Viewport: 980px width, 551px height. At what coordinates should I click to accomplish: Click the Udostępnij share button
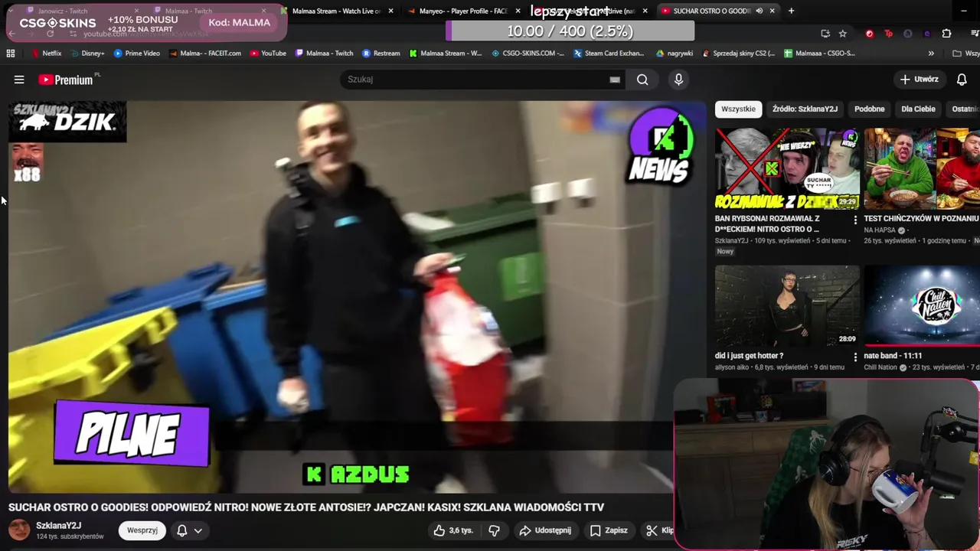point(544,530)
